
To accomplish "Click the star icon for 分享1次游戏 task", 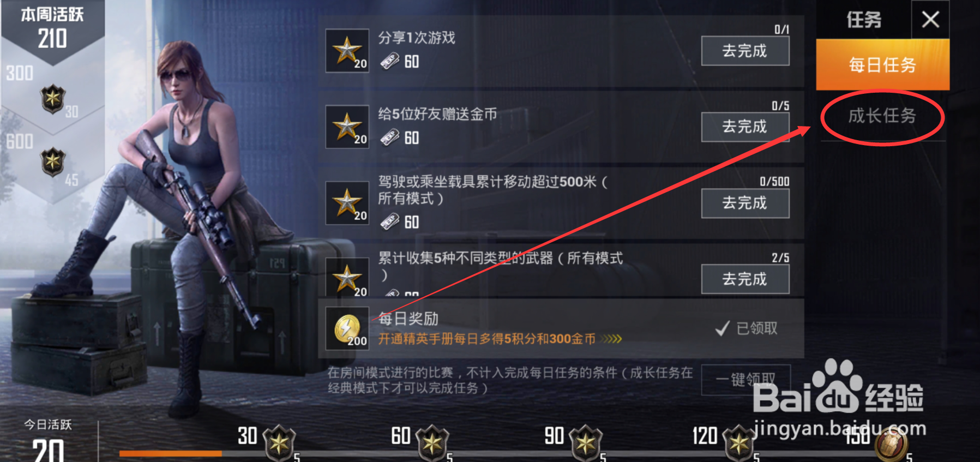I will point(347,51).
